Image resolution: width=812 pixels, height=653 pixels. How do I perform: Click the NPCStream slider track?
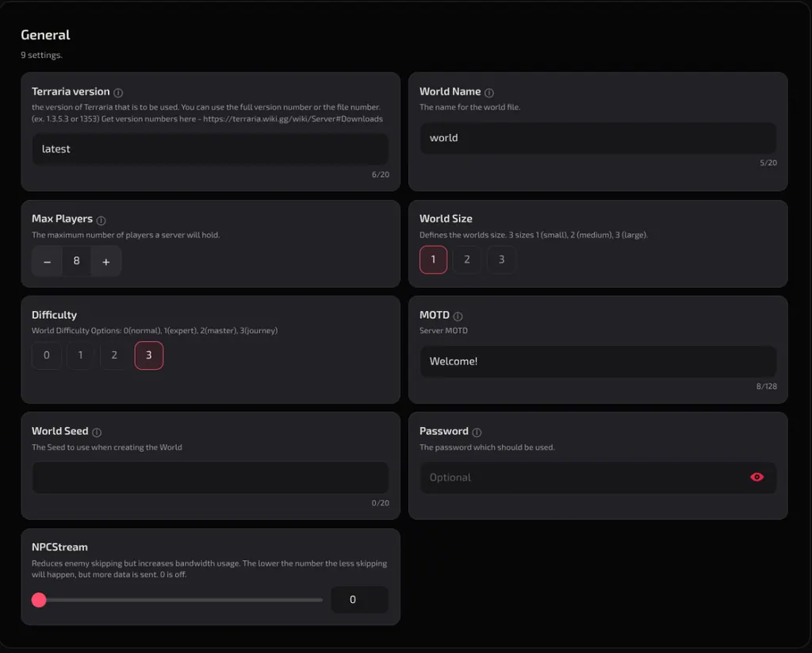(178, 600)
